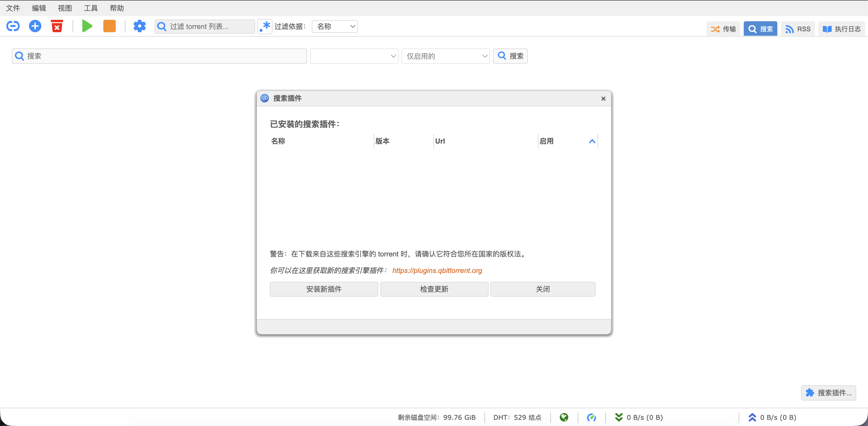Open the 仅启用的 dropdown
Screen dimensions: 868x426
pos(446,56)
